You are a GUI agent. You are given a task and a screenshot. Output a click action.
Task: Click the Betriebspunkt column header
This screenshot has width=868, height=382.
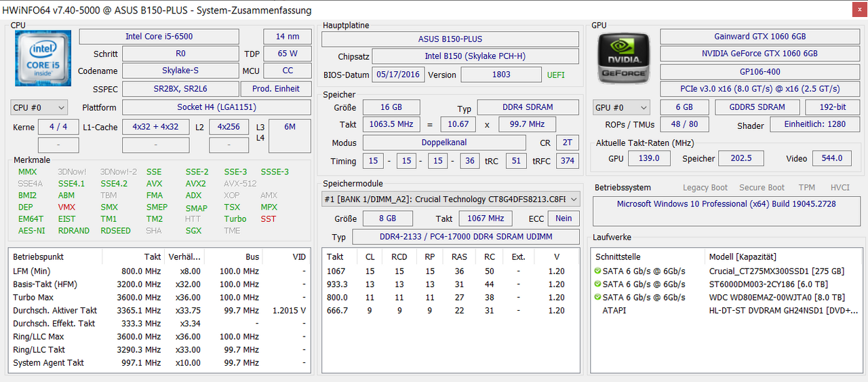tap(56, 257)
